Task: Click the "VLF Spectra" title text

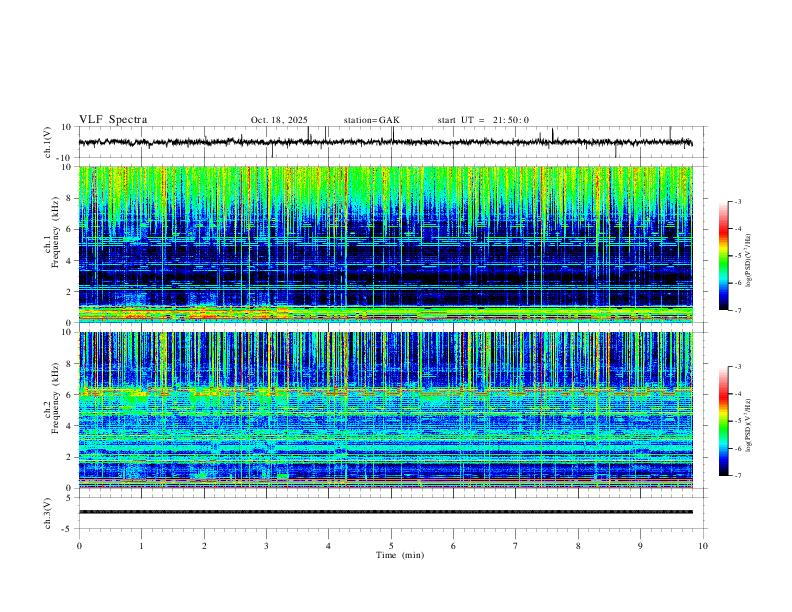Action: tap(113, 120)
